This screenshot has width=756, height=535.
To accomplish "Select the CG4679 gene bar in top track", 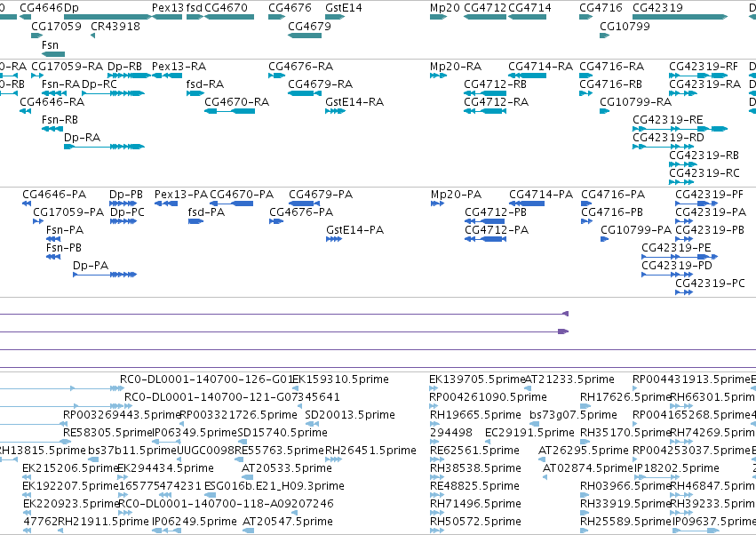I will pos(305,36).
